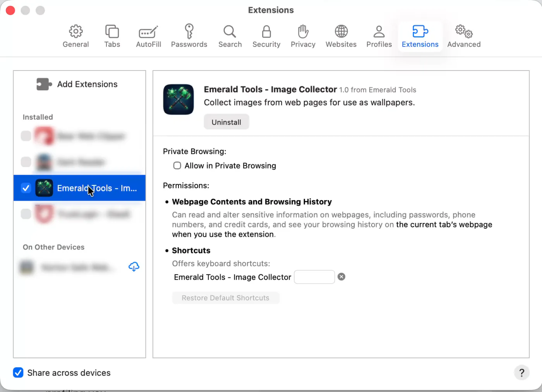This screenshot has height=392, width=542.
Task: Enable the checkbox below Emerald Tools row
Action: [26, 214]
